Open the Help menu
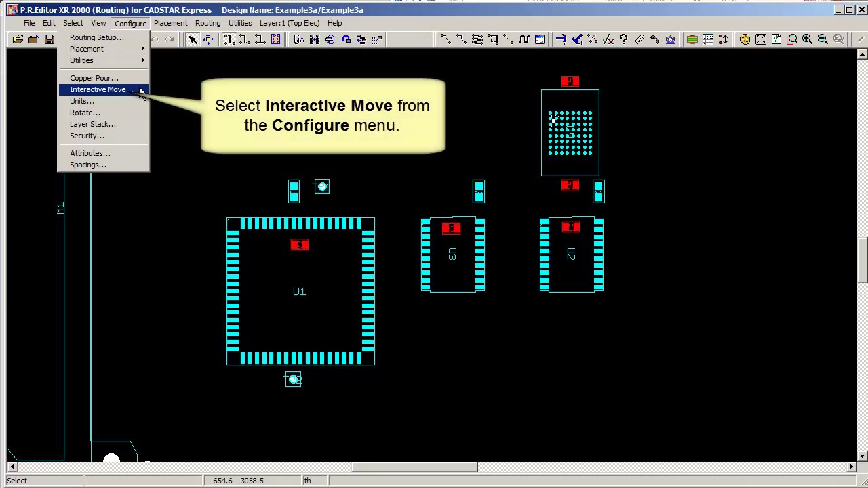This screenshot has width=868, height=488. (x=334, y=23)
